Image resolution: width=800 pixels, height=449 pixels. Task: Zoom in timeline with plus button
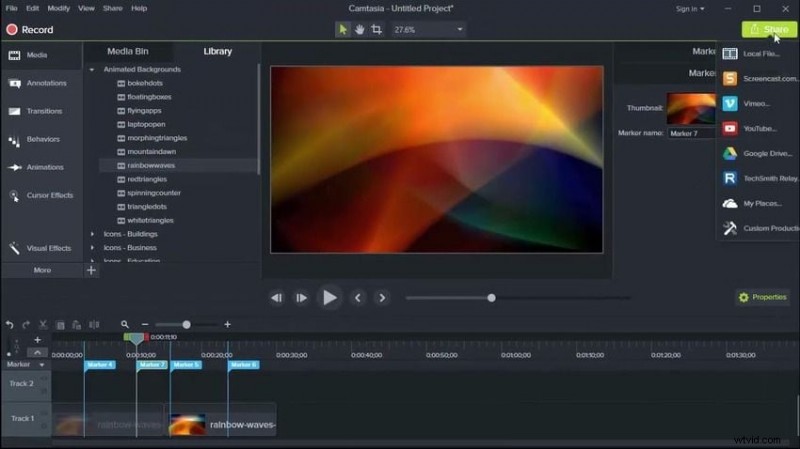pyautogui.click(x=228, y=325)
